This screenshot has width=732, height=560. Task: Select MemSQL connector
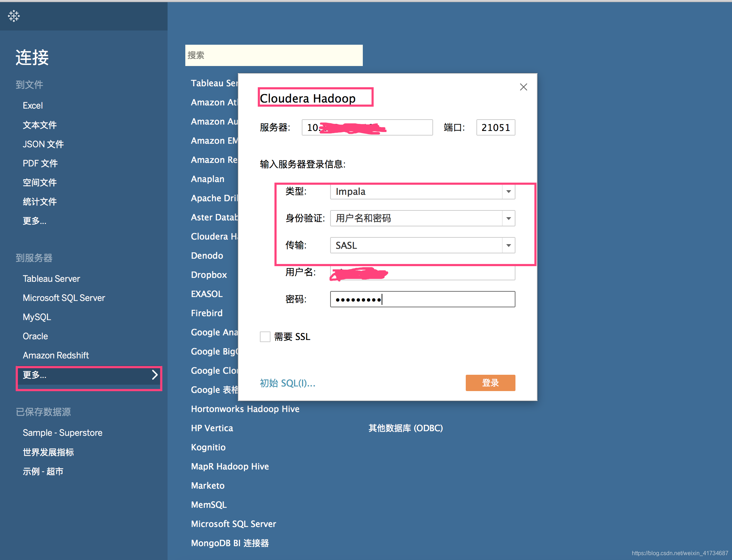coord(209,505)
